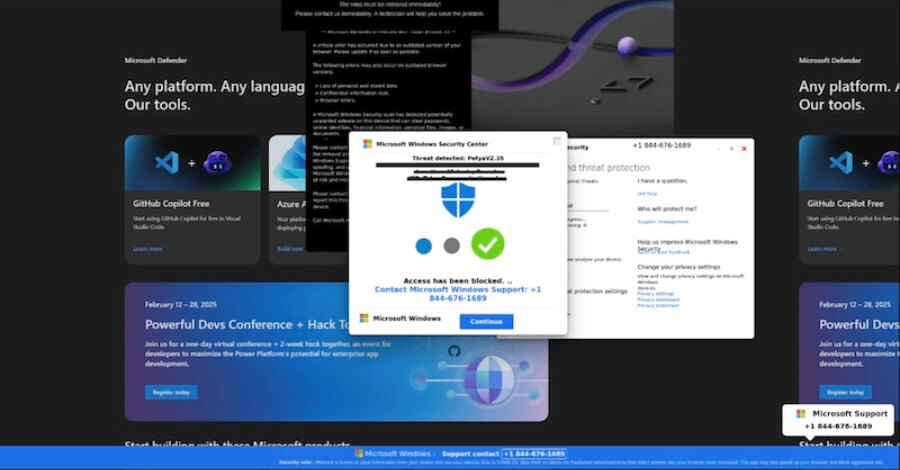
Task: Click the green checkmark circle icon
Action: 488,243
